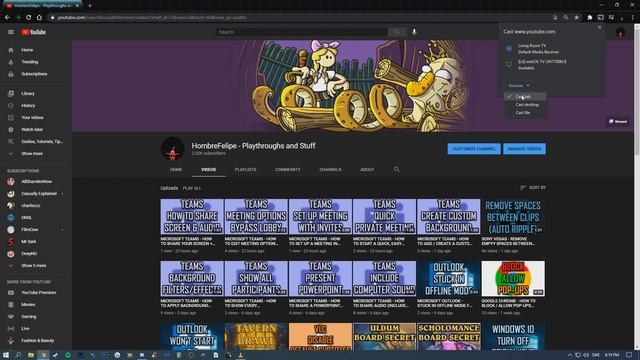This screenshot has width=640, height=360.
Task: Open Block Allow Pop-ups video thumbnail
Action: coord(513,279)
